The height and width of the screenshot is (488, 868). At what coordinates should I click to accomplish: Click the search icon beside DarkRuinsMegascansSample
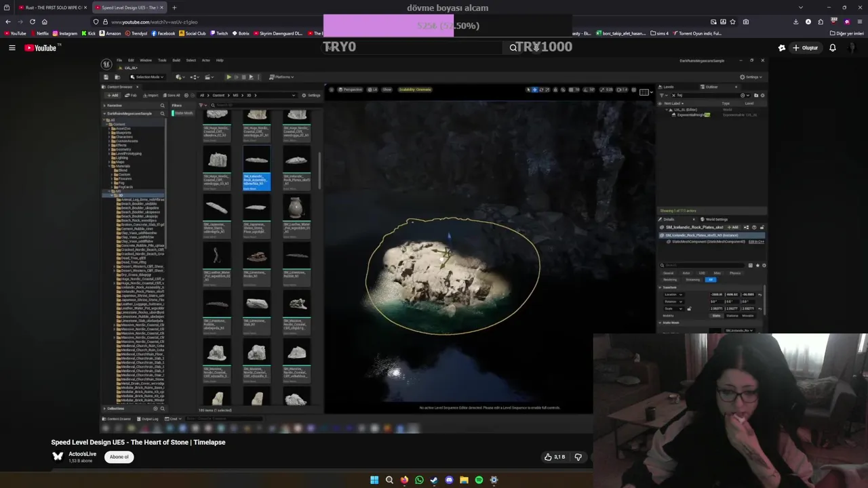(162, 113)
